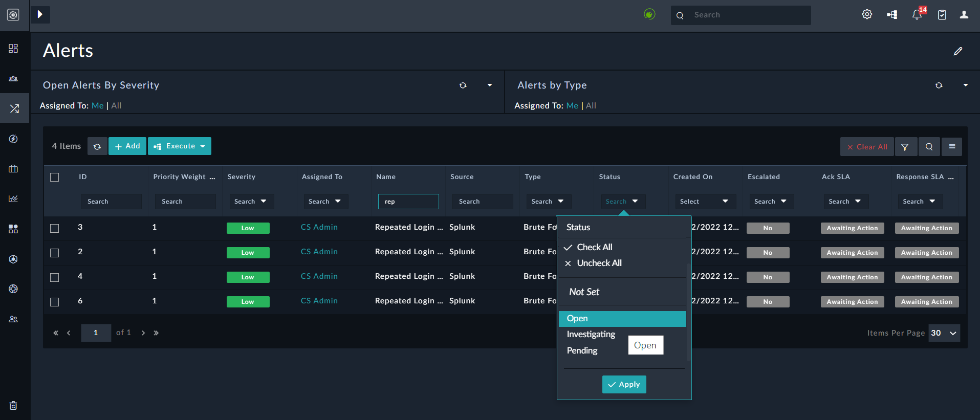Open the Alerts module sidebar icon

point(14,108)
